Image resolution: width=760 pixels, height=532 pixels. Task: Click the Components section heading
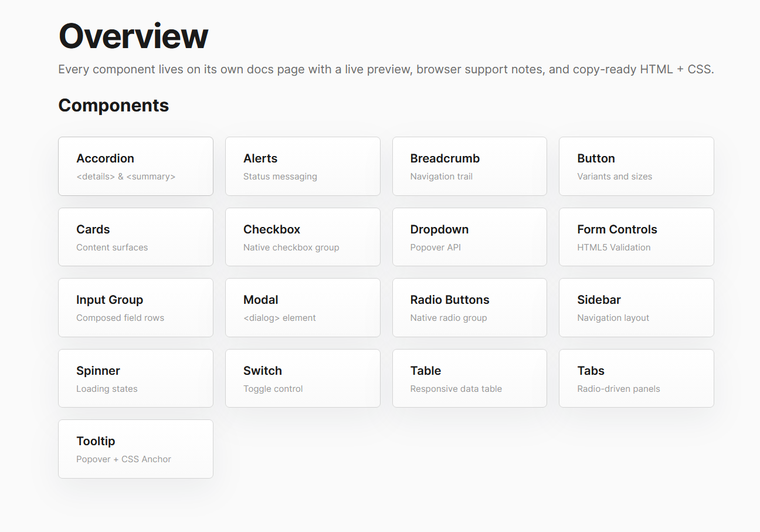pyautogui.click(x=113, y=106)
